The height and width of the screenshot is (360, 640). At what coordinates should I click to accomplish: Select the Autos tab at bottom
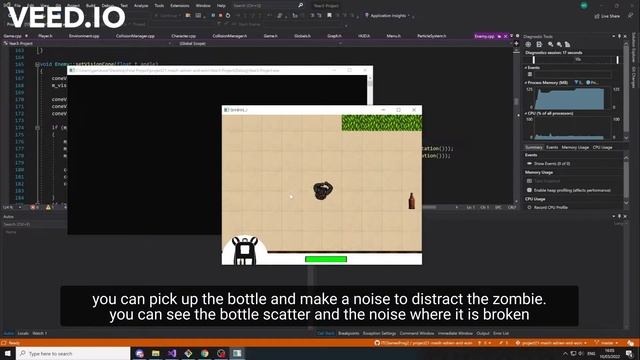point(8,333)
